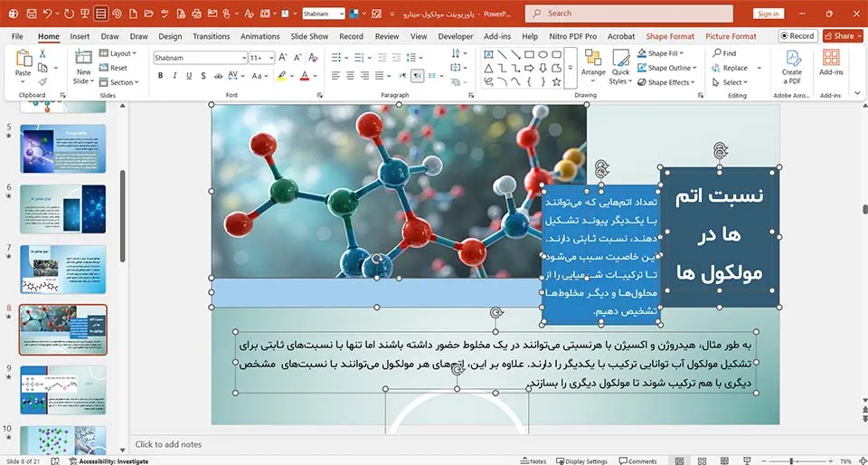Toggle Strikethrough formatting
This screenshot has height=465, width=868.
click(218, 75)
